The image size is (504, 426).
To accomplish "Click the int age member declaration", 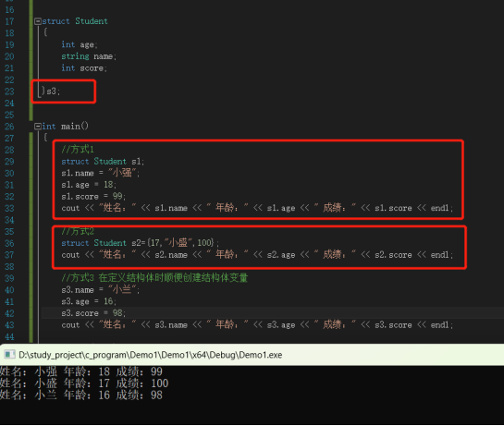I will (80, 44).
